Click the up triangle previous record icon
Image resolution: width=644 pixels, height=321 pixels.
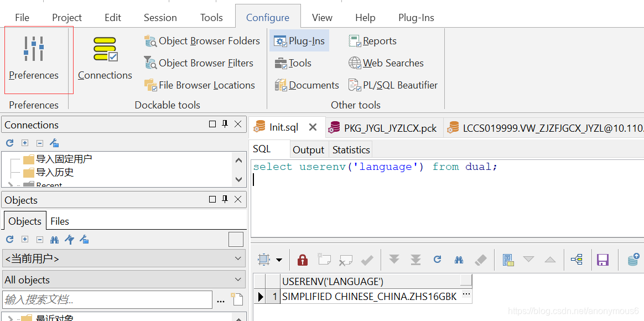pos(550,260)
